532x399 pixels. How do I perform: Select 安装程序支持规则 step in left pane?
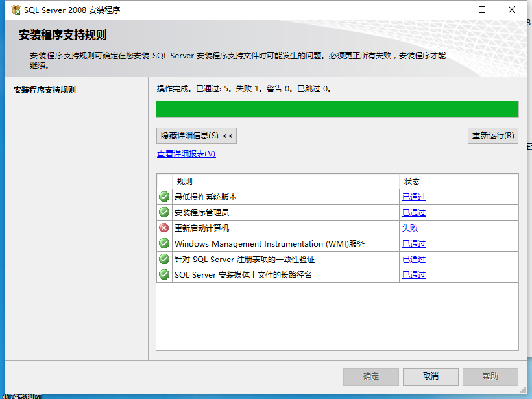coord(45,90)
